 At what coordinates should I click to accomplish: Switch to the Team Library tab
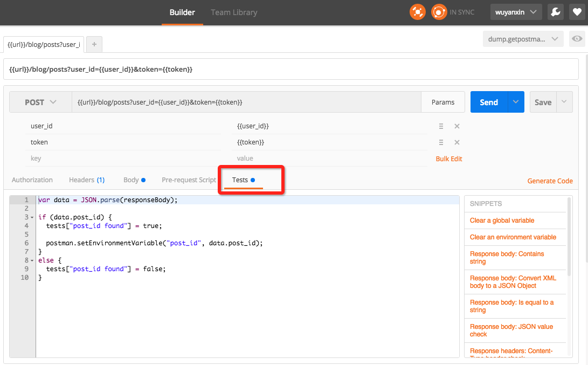234,12
